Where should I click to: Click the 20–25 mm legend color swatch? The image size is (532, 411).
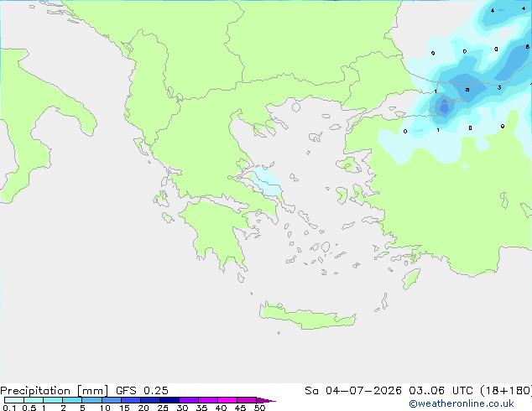[150, 400]
